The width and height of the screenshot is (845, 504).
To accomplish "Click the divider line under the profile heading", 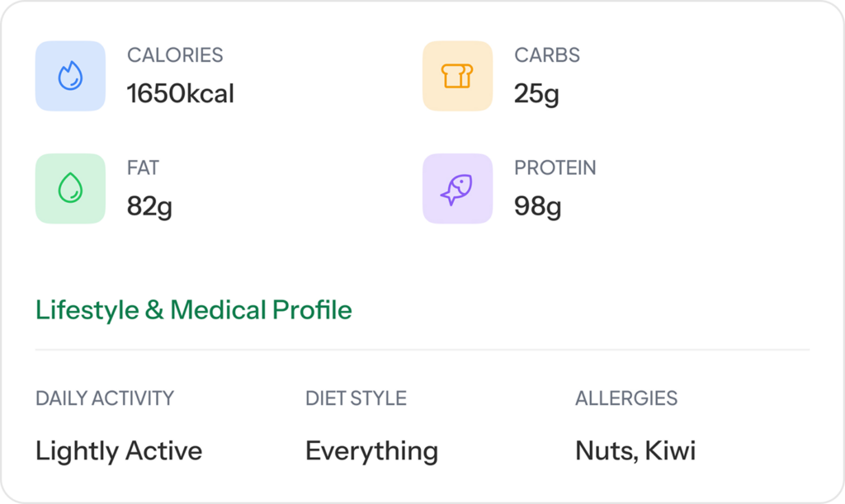I will 422,350.
